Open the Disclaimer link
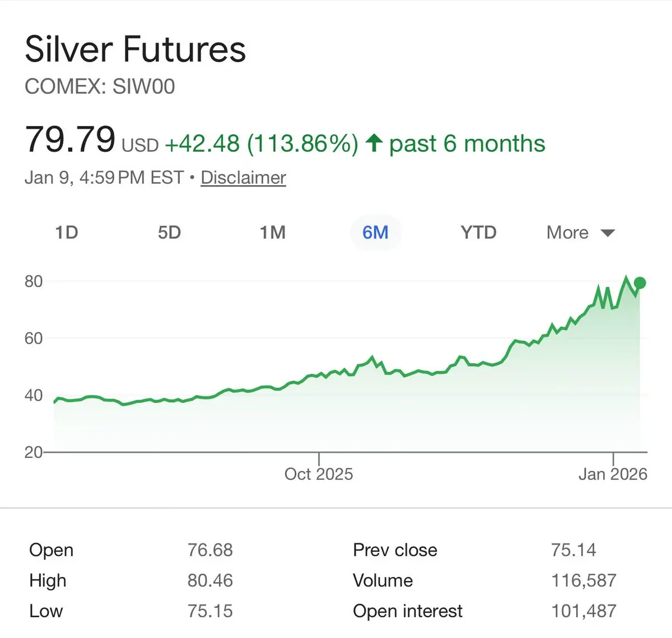Viewport: 672px width, 638px height. (243, 177)
